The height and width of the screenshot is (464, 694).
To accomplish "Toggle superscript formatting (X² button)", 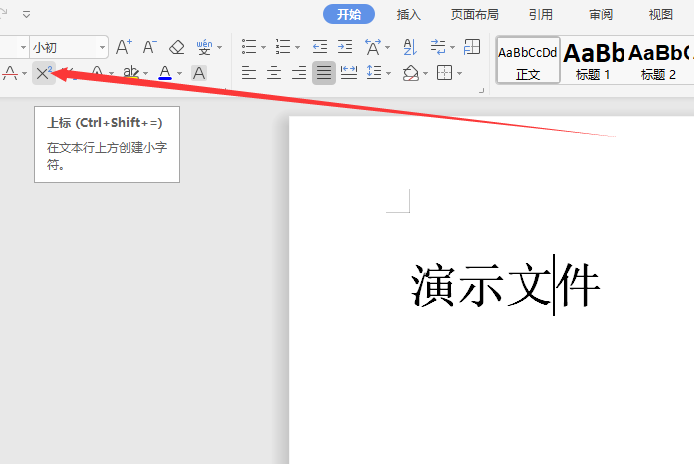I will pos(44,73).
